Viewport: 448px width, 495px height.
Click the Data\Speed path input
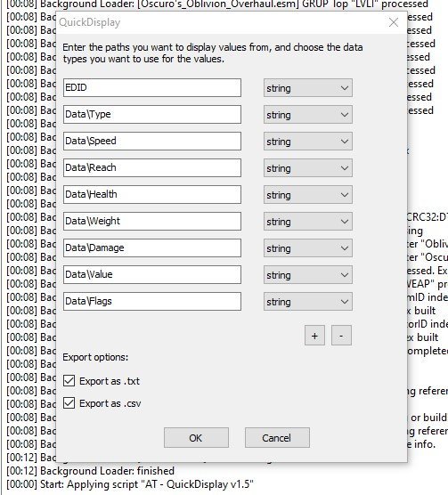(152, 142)
